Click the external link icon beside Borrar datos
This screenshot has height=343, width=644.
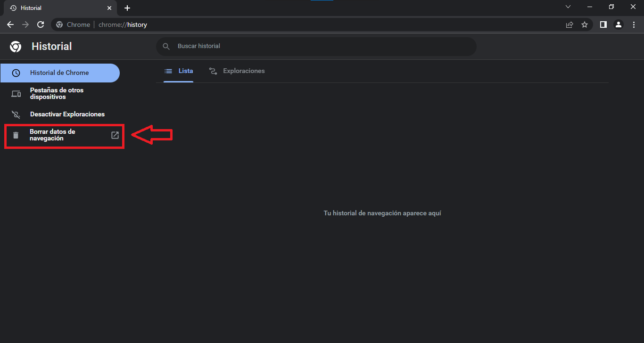click(x=115, y=135)
